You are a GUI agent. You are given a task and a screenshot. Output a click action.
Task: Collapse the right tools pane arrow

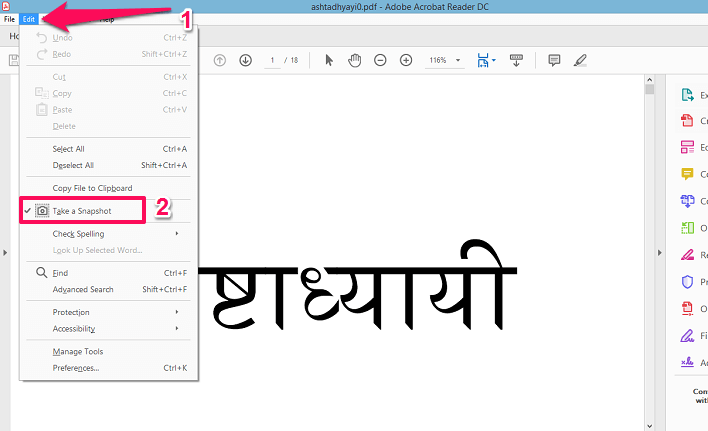(x=659, y=252)
